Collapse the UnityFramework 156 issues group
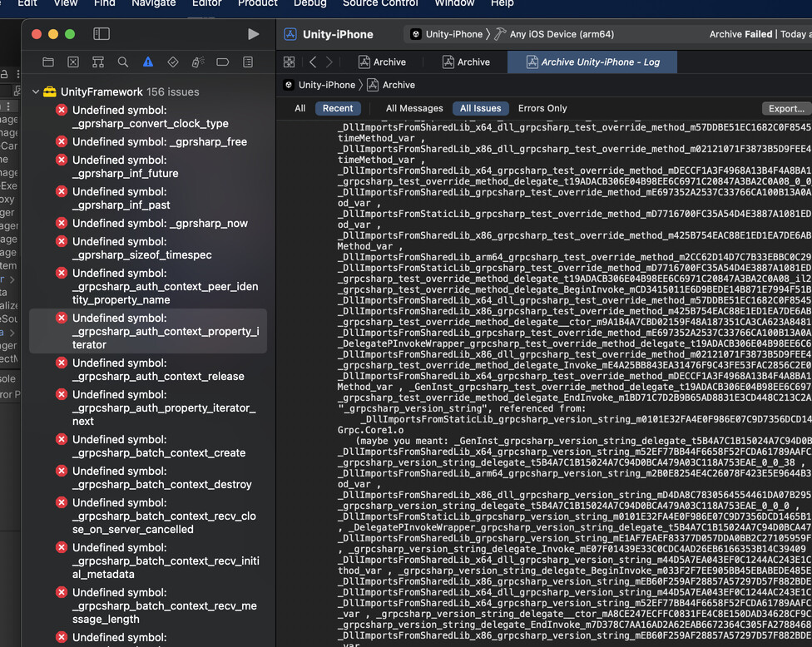812x647 pixels. pos(36,91)
